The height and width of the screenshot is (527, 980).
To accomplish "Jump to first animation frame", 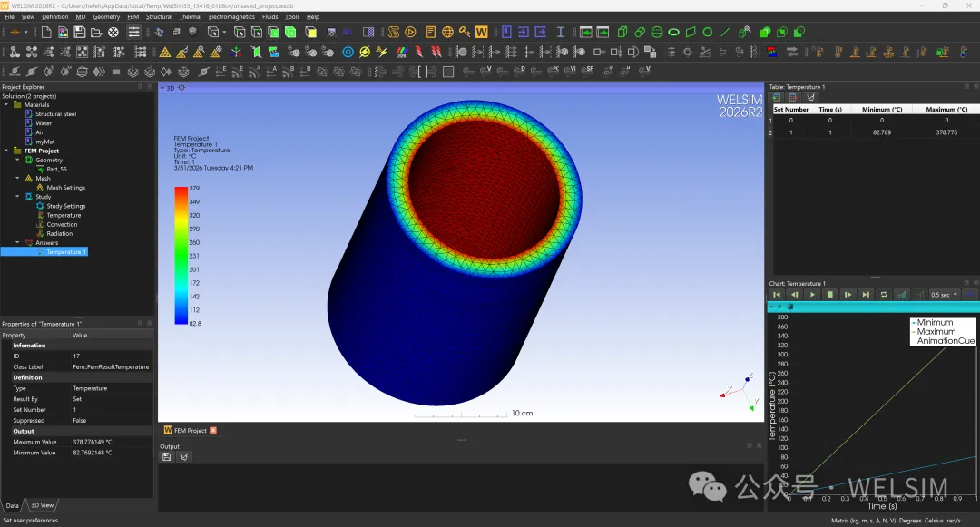I will [777, 294].
